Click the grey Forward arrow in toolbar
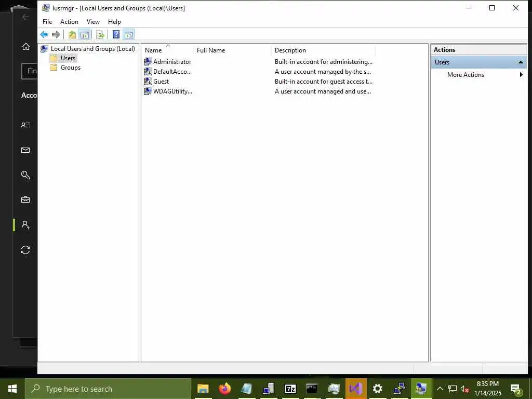Screen dimensions: 532x399 56,34
